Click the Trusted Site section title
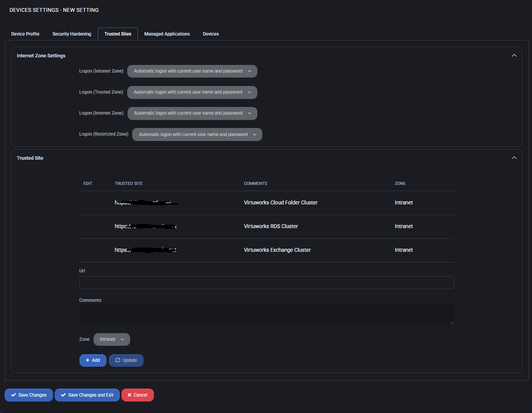This screenshot has width=532, height=413. coord(30,158)
